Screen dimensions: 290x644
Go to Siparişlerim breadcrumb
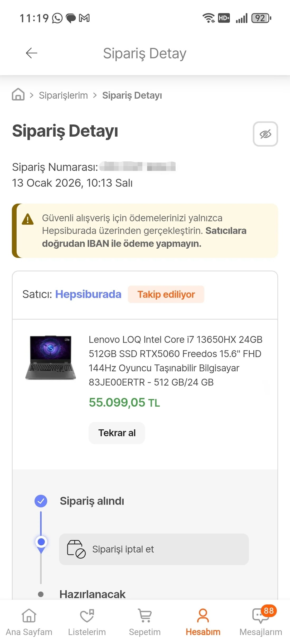pyautogui.click(x=63, y=95)
